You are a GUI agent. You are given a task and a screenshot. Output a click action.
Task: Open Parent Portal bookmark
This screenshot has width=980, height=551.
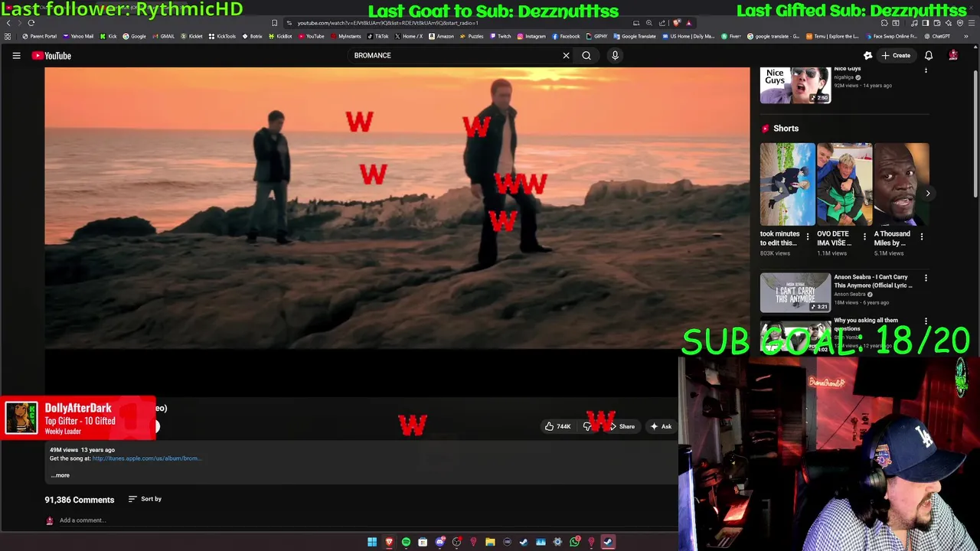pyautogui.click(x=40, y=36)
